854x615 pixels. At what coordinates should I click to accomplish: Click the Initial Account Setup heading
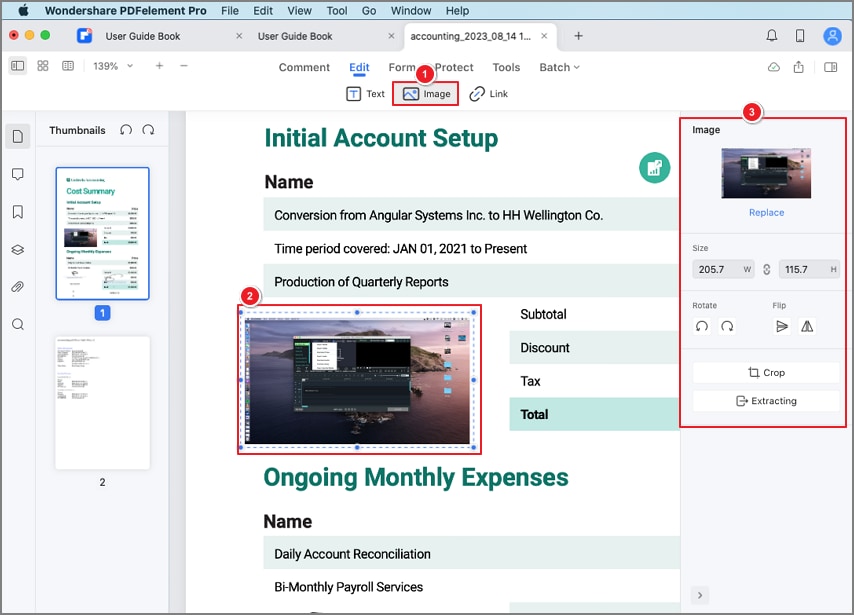381,138
